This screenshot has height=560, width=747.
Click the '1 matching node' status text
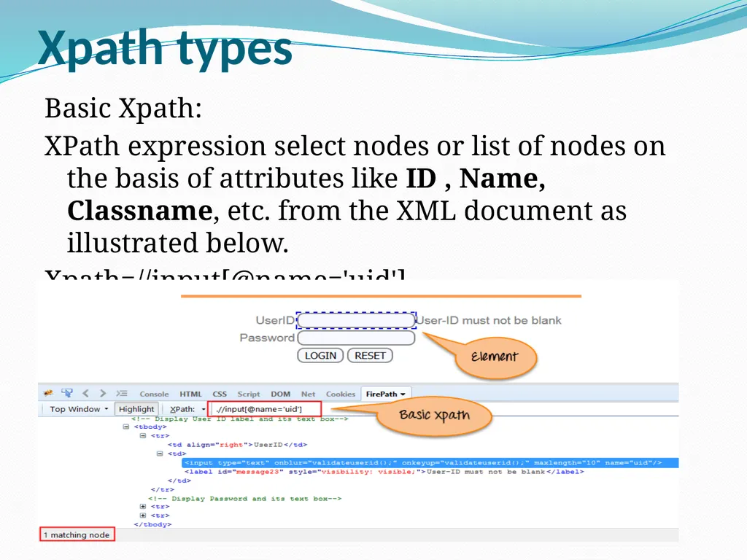[77, 534]
